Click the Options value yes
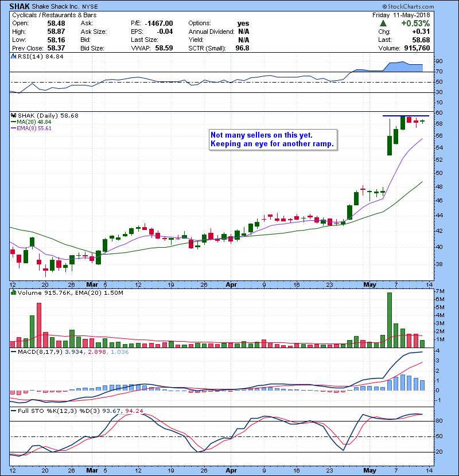459x476 pixels. coord(243,24)
